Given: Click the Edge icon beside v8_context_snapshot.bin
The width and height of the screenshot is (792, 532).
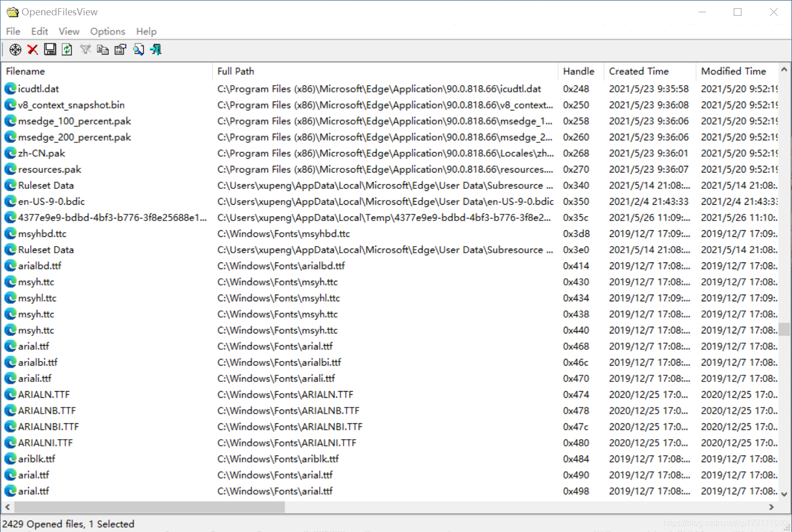Looking at the screenshot, I should 10,105.
